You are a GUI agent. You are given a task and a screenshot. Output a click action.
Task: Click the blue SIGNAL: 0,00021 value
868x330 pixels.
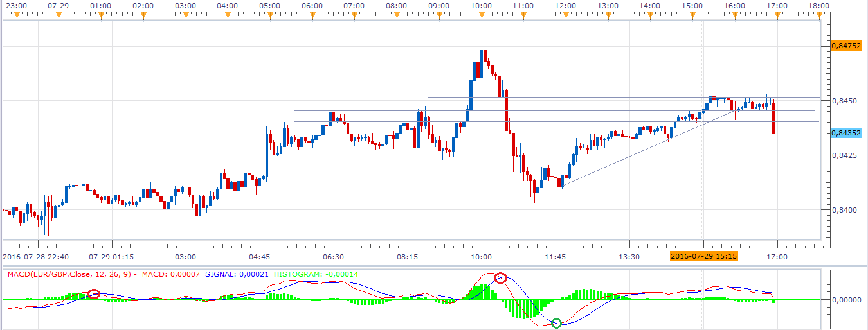point(235,274)
